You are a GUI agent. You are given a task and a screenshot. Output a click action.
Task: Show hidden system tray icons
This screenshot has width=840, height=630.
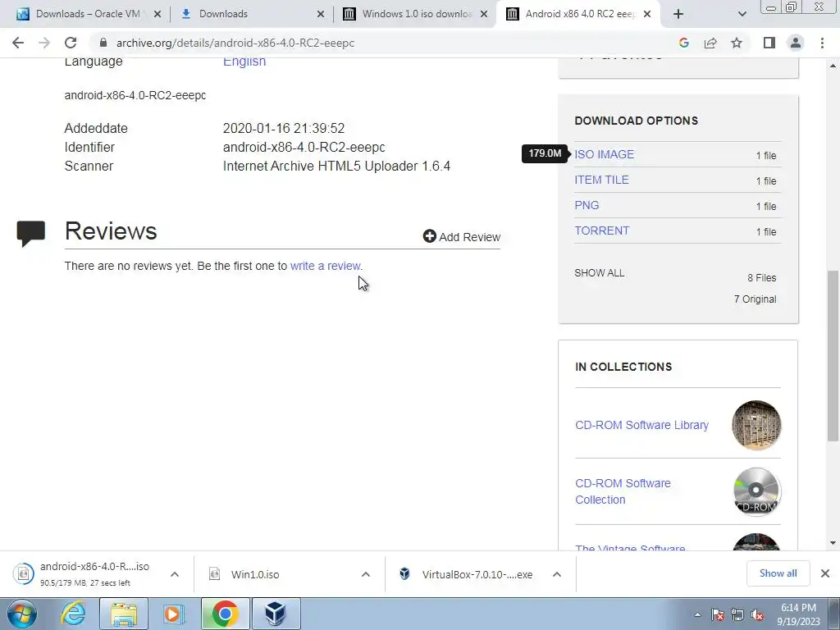pyautogui.click(x=697, y=614)
